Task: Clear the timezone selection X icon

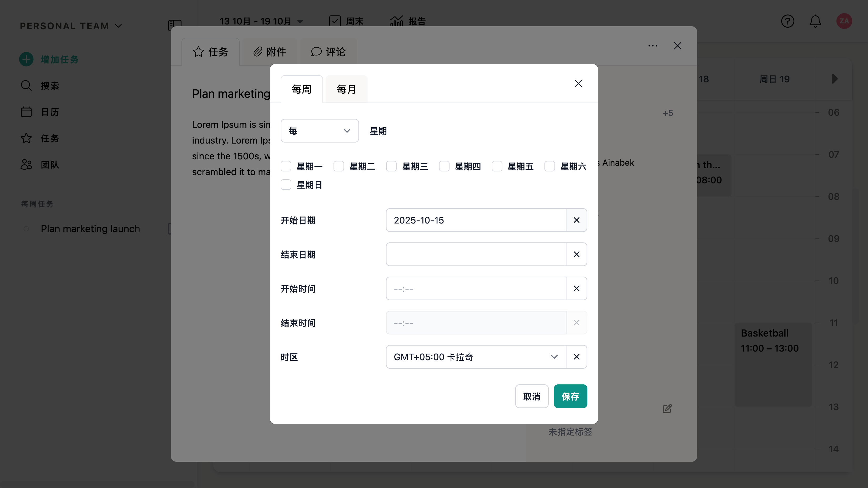Action: click(576, 357)
